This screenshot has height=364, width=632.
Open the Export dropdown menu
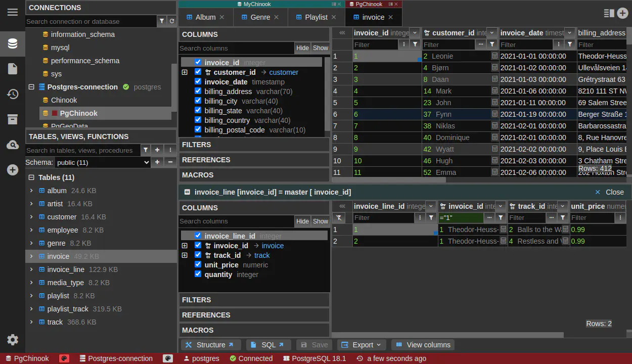click(361, 345)
